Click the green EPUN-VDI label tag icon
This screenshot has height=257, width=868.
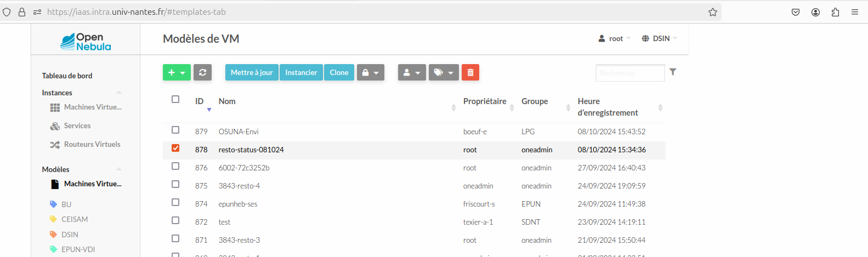tap(53, 249)
